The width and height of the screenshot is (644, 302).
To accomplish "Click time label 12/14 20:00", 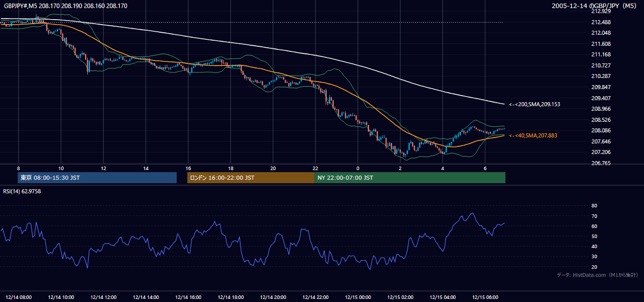I will click(273, 297).
